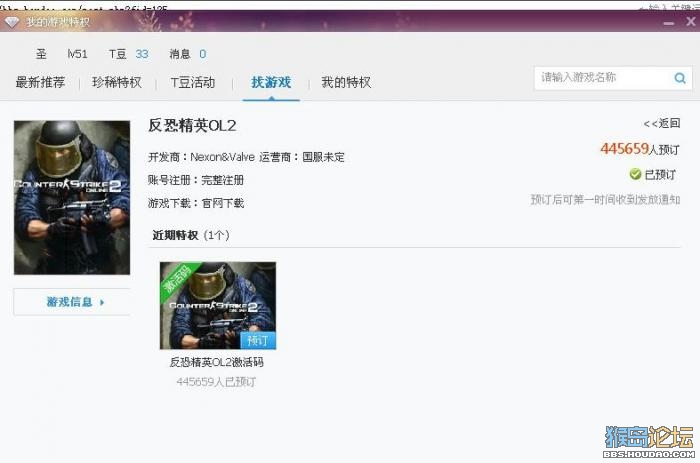Click the diamond privilege logo icon
This screenshot has height=463, width=700.
[x=12, y=21]
